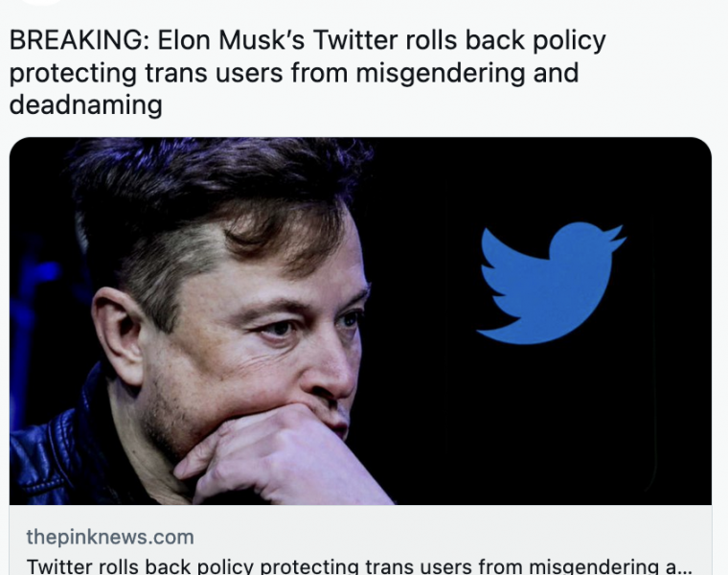Click the word BREAKING in the tweet
The height and width of the screenshot is (575, 728).
click(x=77, y=42)
